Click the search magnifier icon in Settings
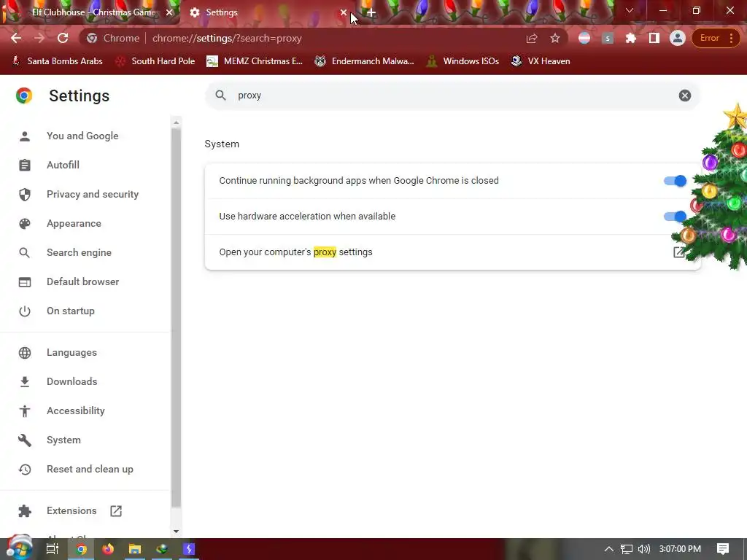This screenshot has height=560, width=747. pos(220,96)
